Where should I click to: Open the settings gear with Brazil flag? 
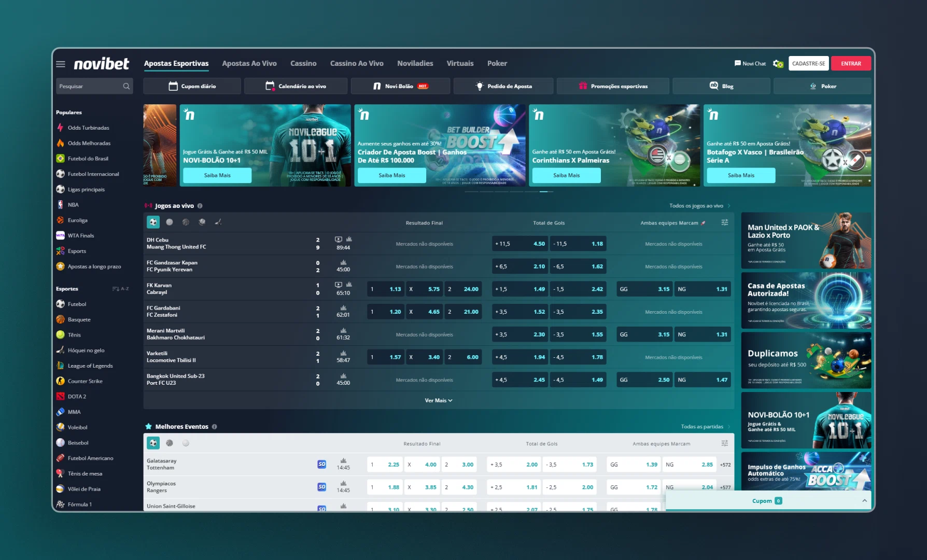click(x=778, y=64)
